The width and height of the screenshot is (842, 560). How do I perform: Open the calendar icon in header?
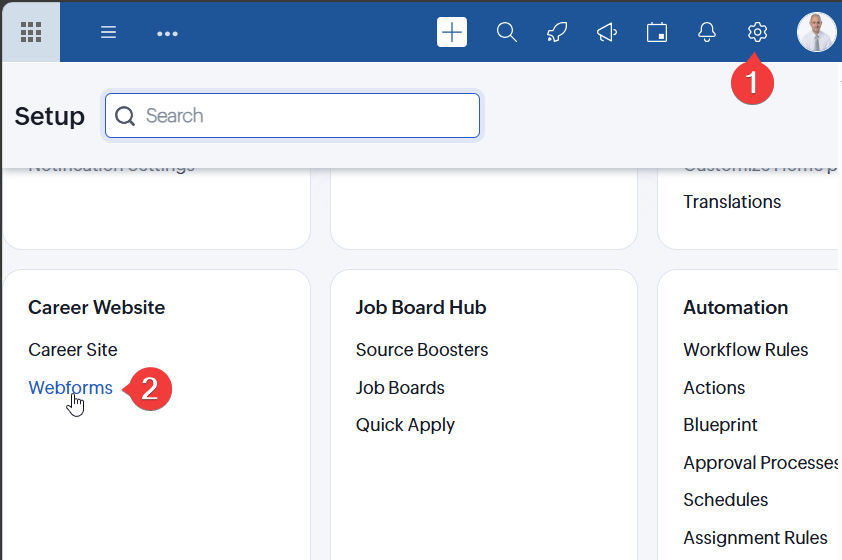(x=657, y=32)
